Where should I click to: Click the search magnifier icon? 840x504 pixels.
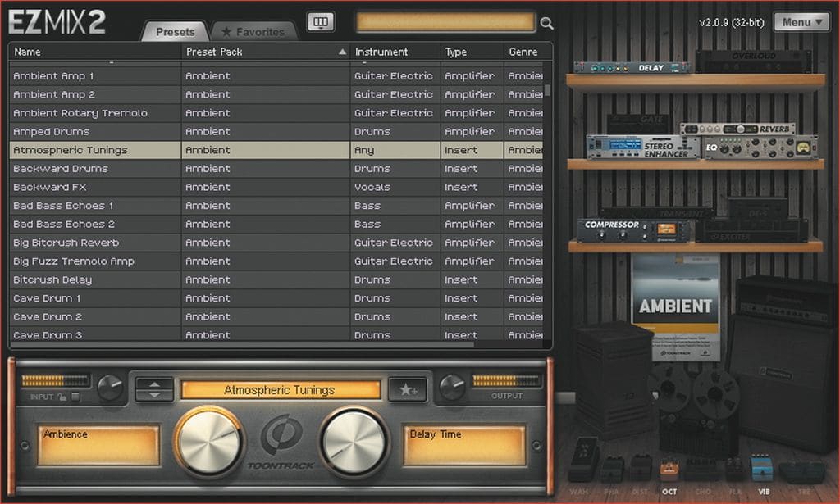tap(546, 23)
